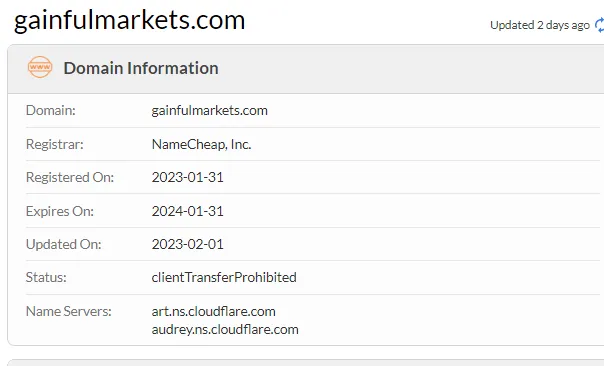Click the audrey.ns.cloudflare.com name server
The width and height of the screenshot is (604, 366).
tap(225, 329)
